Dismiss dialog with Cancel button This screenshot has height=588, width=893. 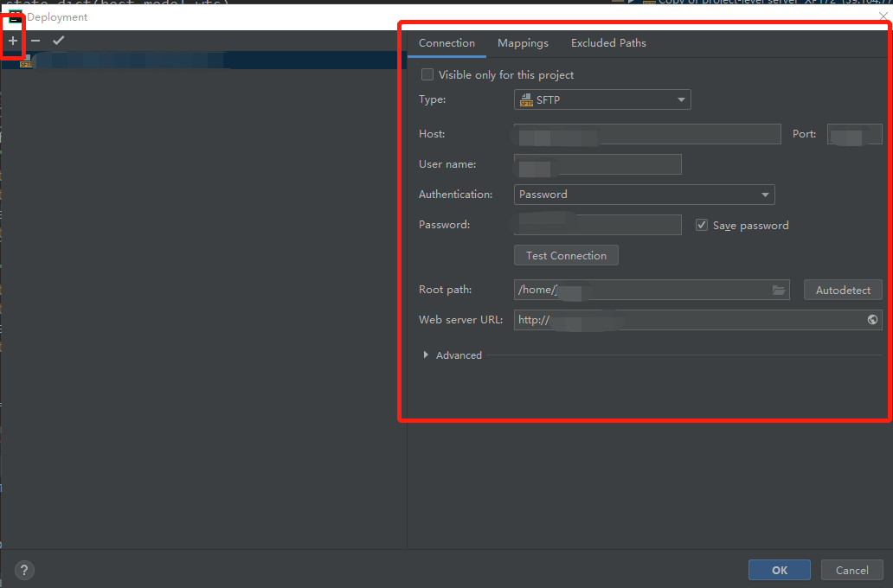coord(852,570)
